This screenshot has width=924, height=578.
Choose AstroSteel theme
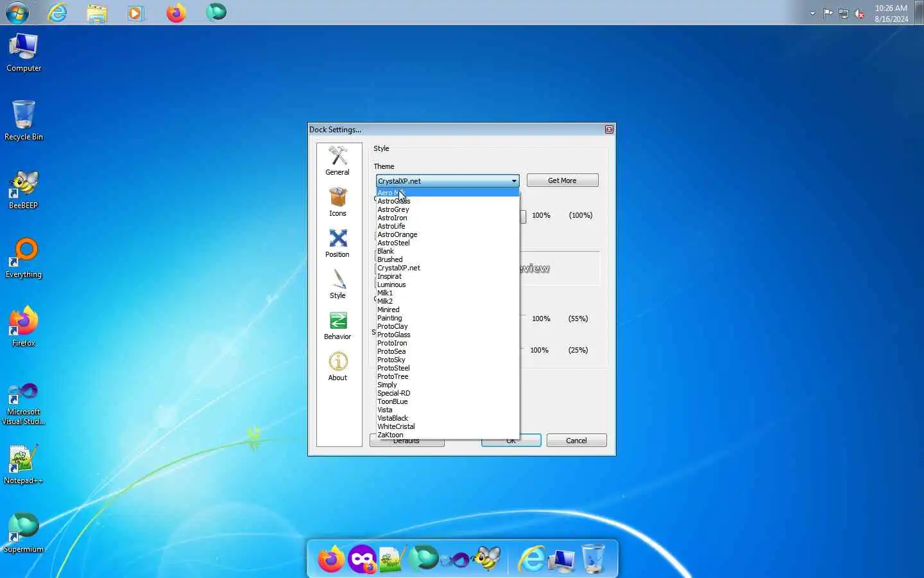tap(447, 243)
